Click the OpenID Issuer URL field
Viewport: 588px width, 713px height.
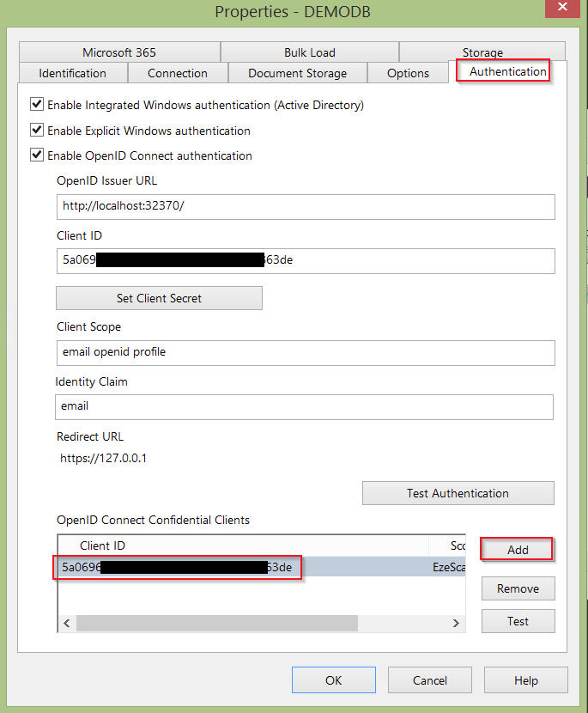305,207
